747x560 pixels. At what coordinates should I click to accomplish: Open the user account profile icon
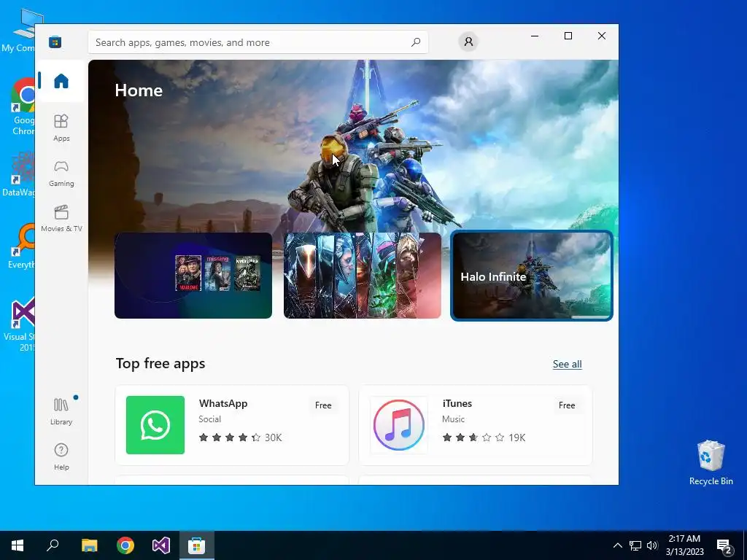[468, 42]
